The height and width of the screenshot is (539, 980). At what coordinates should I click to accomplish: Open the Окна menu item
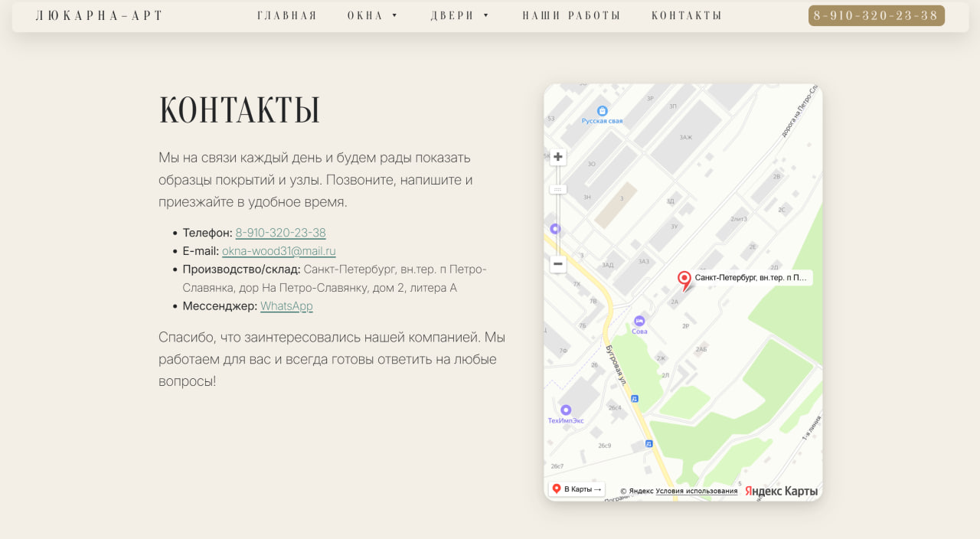point(365,16)
